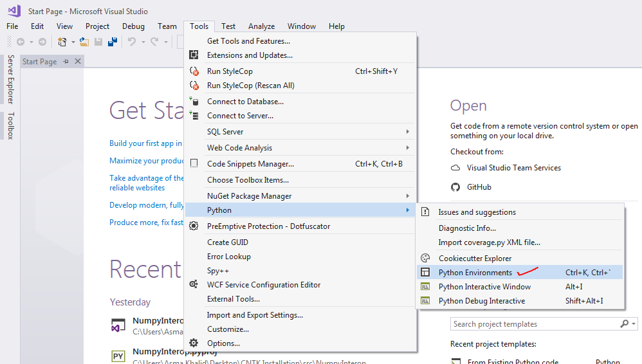Click the Extensions and Updates icon
Screen dimensions: 642x364
coord(194,55)
